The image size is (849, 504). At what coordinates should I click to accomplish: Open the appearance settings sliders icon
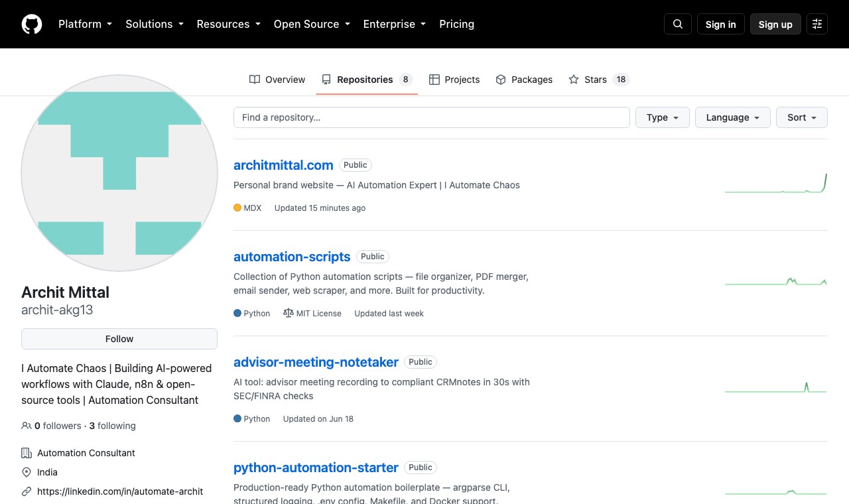click(817, 24)
